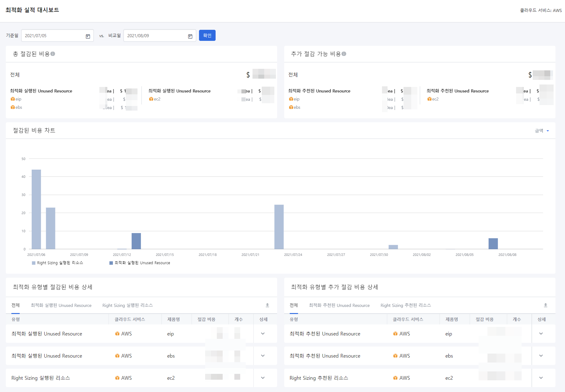Click the eip cube icon under 총 절감된 비용
The image size is (565, 392).
pyautogui.click(x=13, y=99)
